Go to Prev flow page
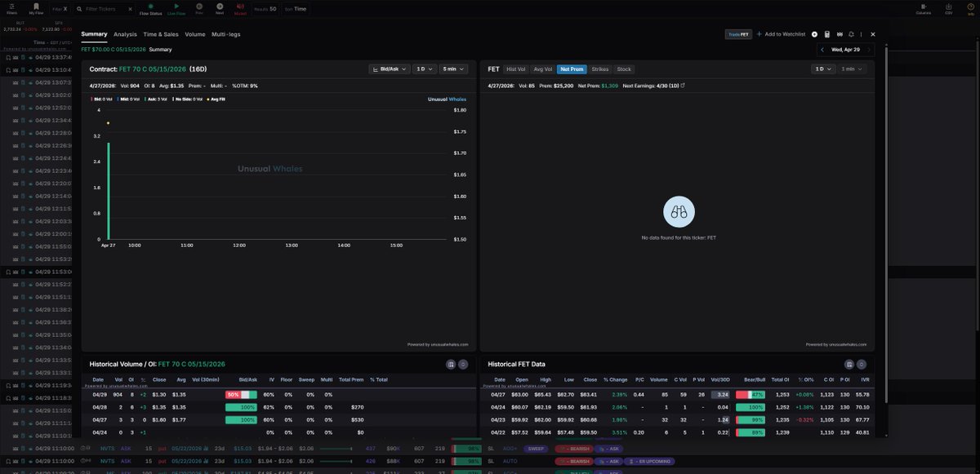980x474 pixels. [199, 8]
